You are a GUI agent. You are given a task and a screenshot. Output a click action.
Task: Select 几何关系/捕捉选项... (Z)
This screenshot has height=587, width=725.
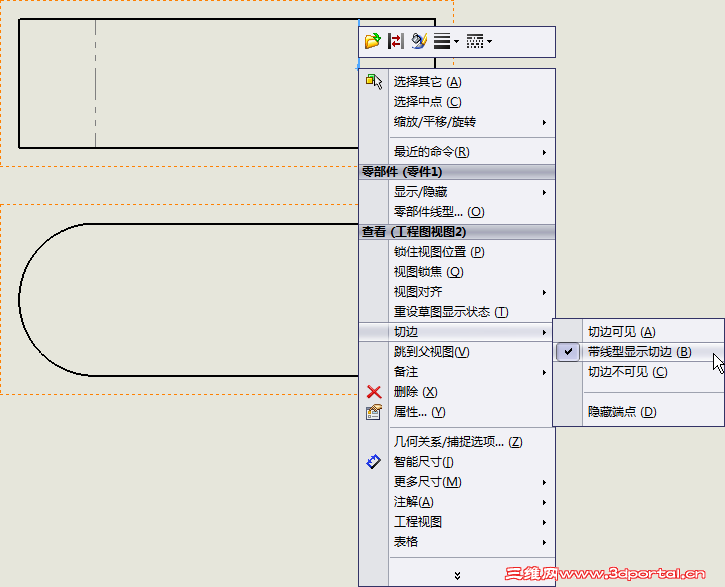pos(457,442)
